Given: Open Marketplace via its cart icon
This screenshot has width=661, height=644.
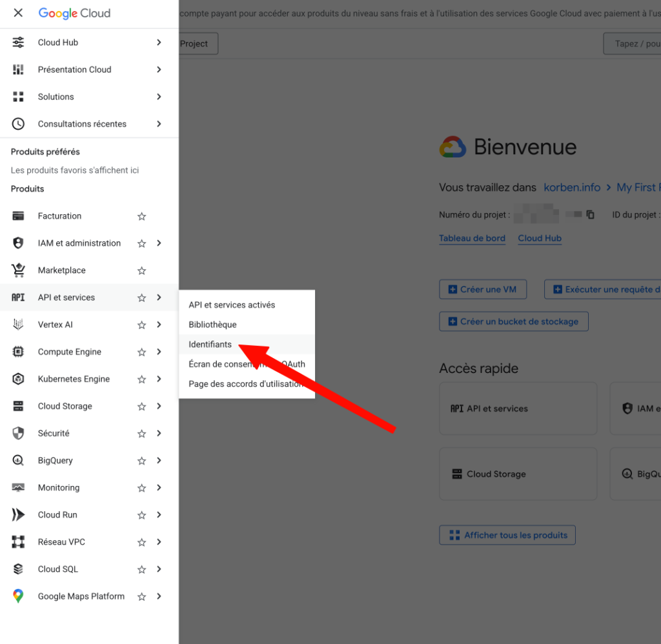Looking at the screenshot, I should point(18,270).
